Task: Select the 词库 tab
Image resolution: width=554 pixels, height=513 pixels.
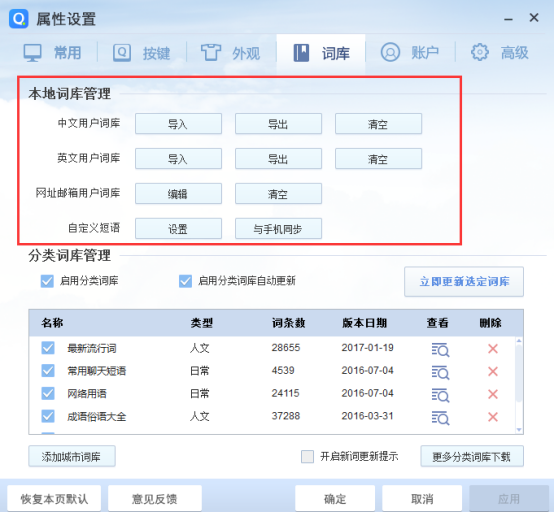Action: click(321, 53)
